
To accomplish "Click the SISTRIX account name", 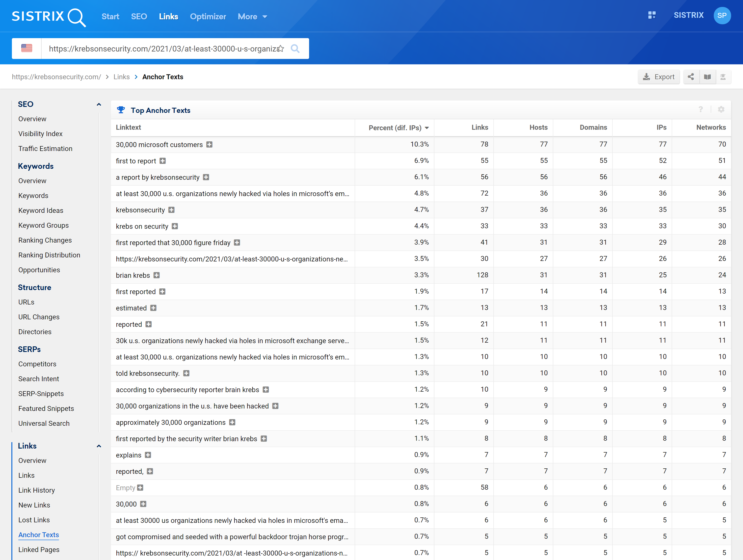I will pos(688,15).
